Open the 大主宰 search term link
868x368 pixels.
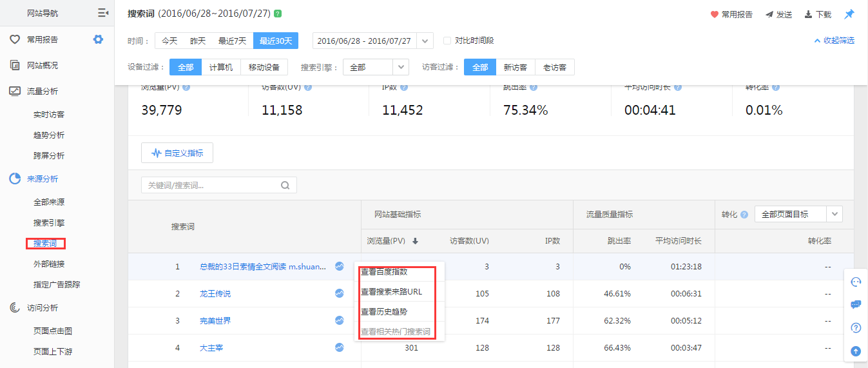click(x=212, y=348)
